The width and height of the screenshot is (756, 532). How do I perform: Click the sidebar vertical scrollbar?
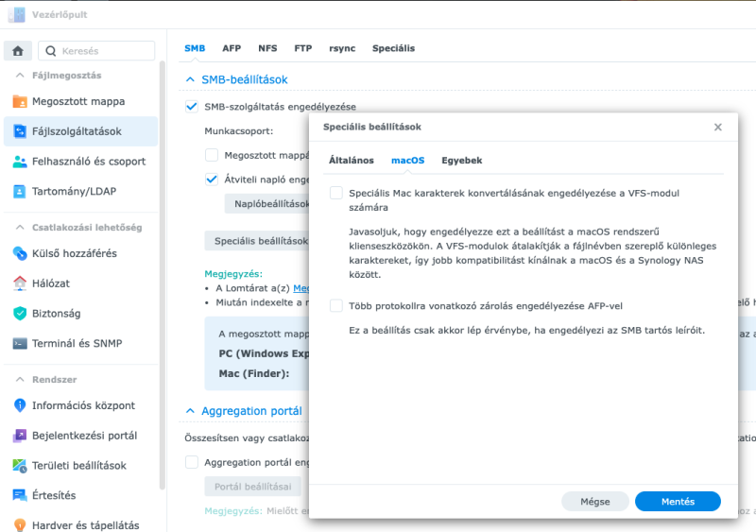pos(163,275)
